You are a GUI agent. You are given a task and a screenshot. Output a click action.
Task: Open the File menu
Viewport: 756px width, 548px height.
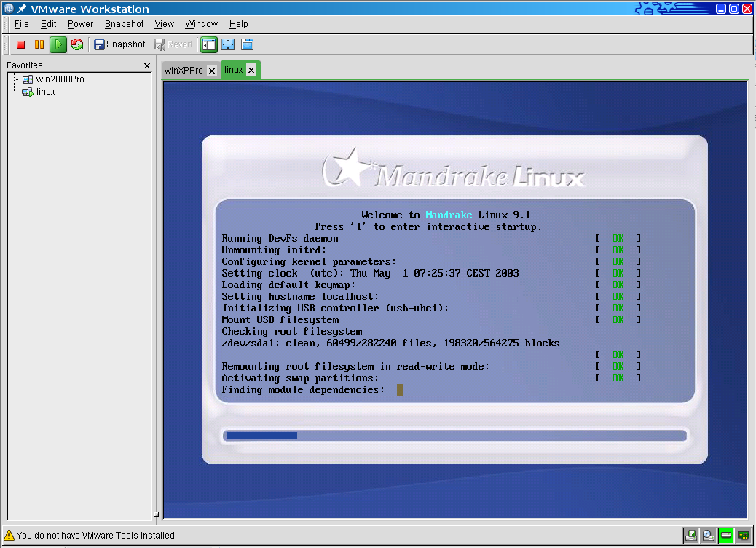click(x=22, y=24)
